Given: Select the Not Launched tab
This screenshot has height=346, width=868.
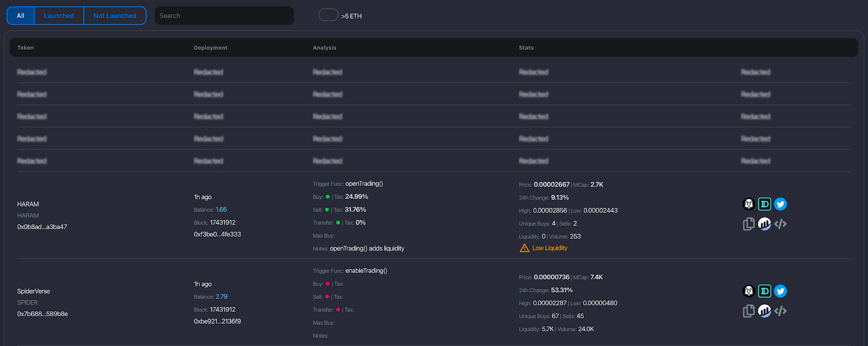Looking at the screenshot, I should [115, 16].
